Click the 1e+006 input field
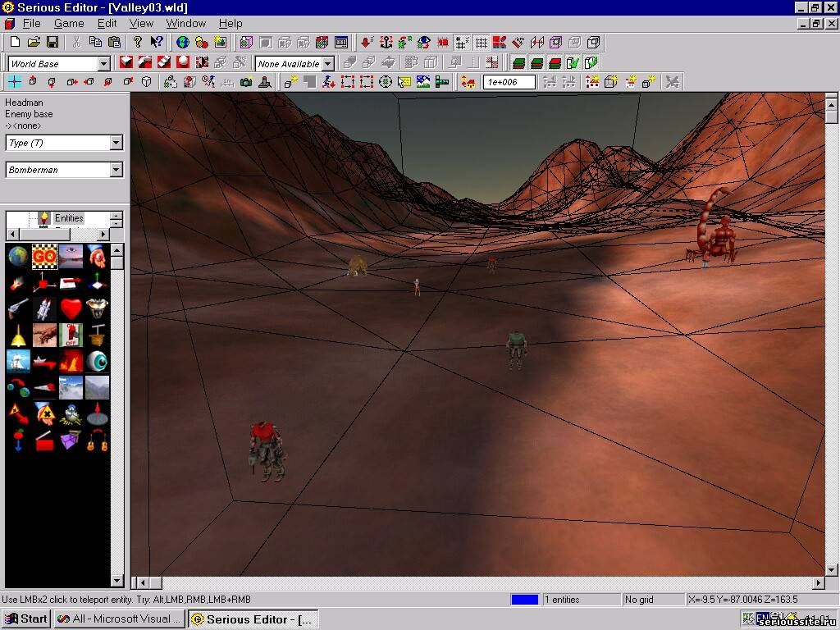This screenshot has width=840, height=630. click(509, 82)
